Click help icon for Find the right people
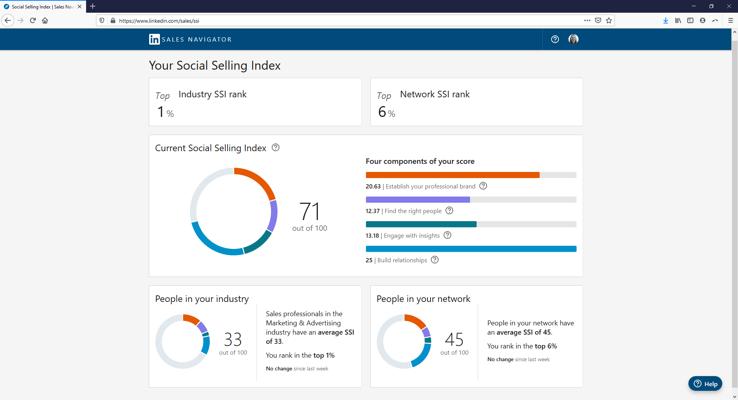This screenshot has height=400, width=738. 449,211
